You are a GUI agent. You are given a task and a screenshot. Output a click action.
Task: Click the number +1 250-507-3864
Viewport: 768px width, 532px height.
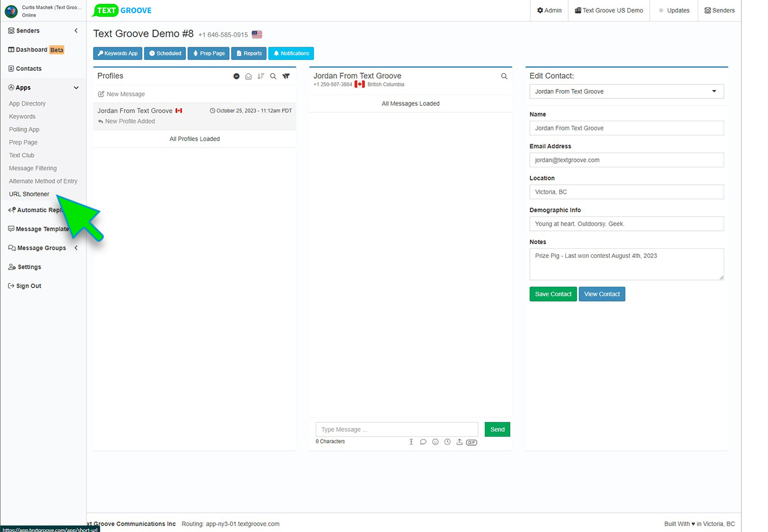332,85
